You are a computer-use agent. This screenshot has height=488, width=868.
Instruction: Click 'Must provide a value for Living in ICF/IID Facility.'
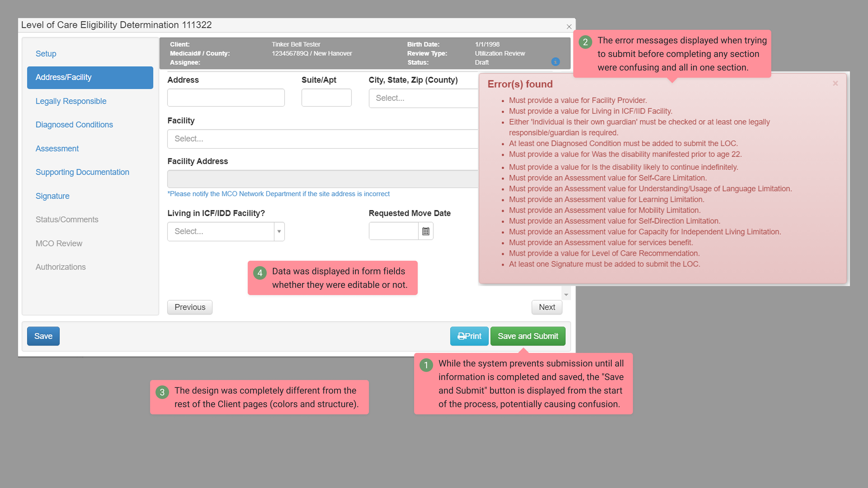point(590,111)
